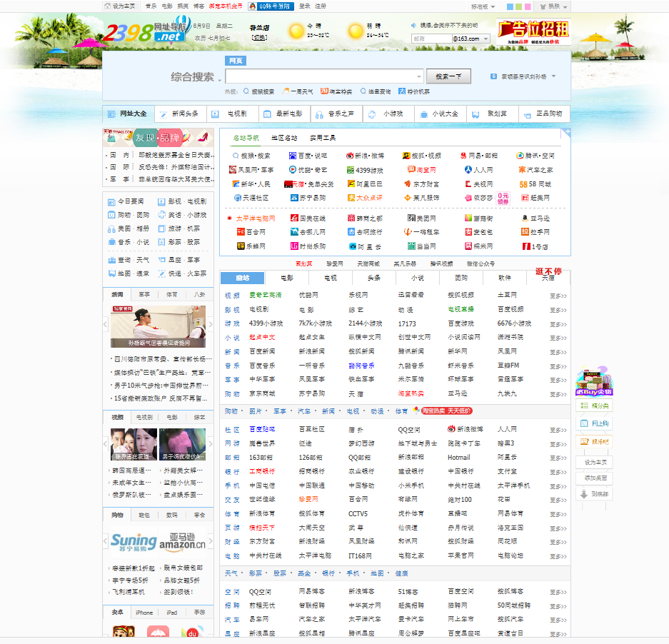Click the 凤凰网·军事 icon
Image resolution: width=669 pixels, height=644 pixels.
click(x=231, y=170)
